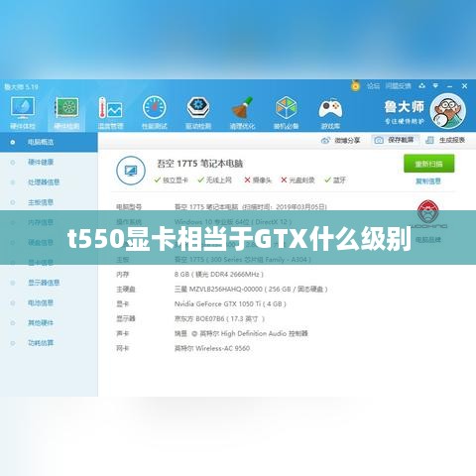Click Nvidia GeForce GTX 1050 Ti value
The width and height of the screenshot is (476, 476).
230,303
